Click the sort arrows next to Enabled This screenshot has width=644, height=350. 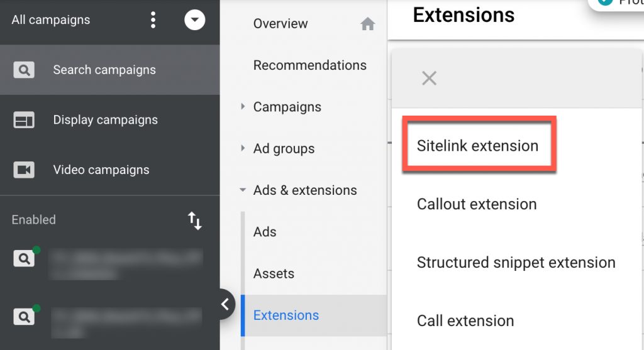click(x=195, y=221)
